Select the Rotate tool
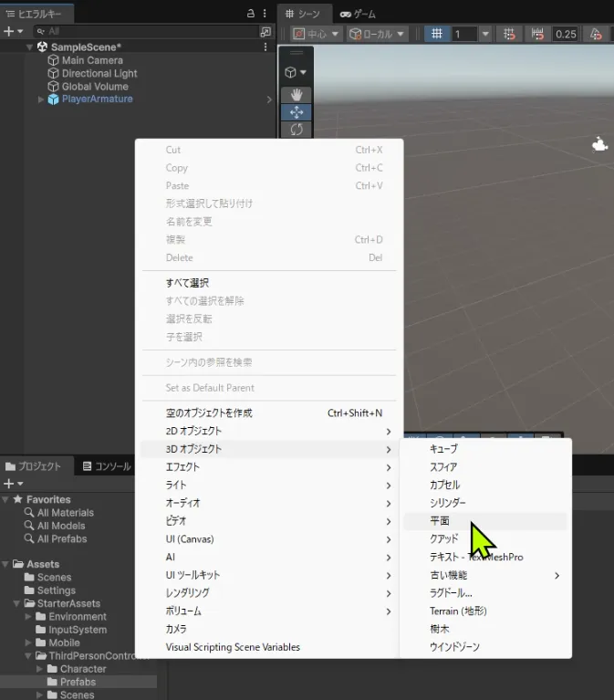The width and height of the screenshot is (614, 700). (295, 130)
